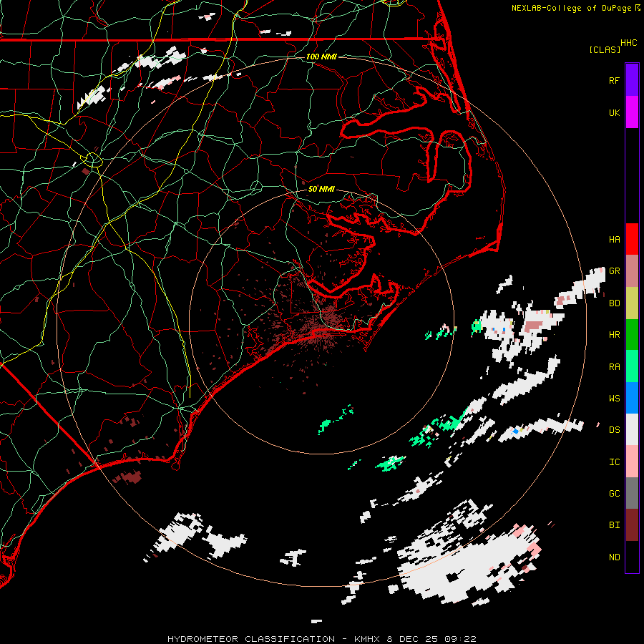The width and height of the screenshot is (644, 644).
Task: Click the RA label in the legend
Action: pyautogui.click(x=614, y=367)
